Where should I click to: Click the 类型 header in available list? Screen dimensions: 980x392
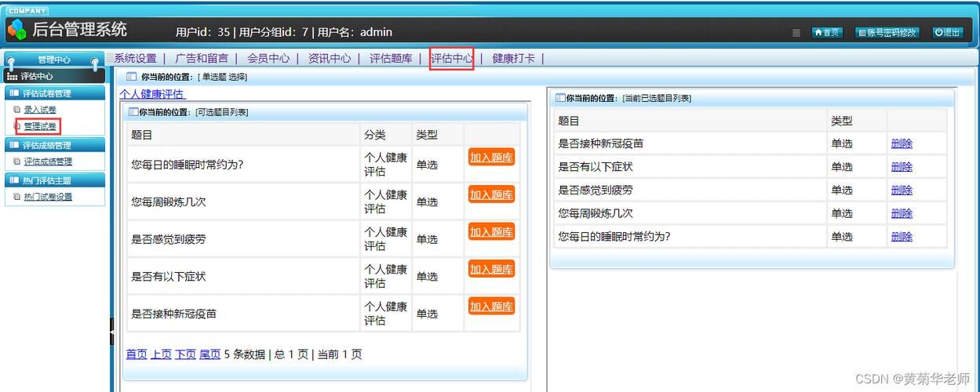pyautogui.click(x=427, y=135)
